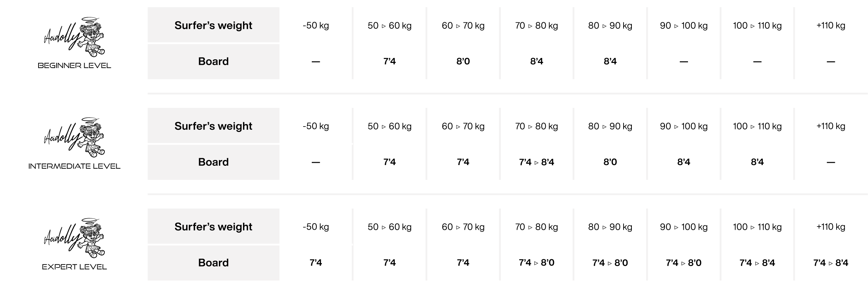This screenshot has width=868, height=288.
Task: Click the Acidolly logo above Expert Level
Action: [x=74, y=238]
